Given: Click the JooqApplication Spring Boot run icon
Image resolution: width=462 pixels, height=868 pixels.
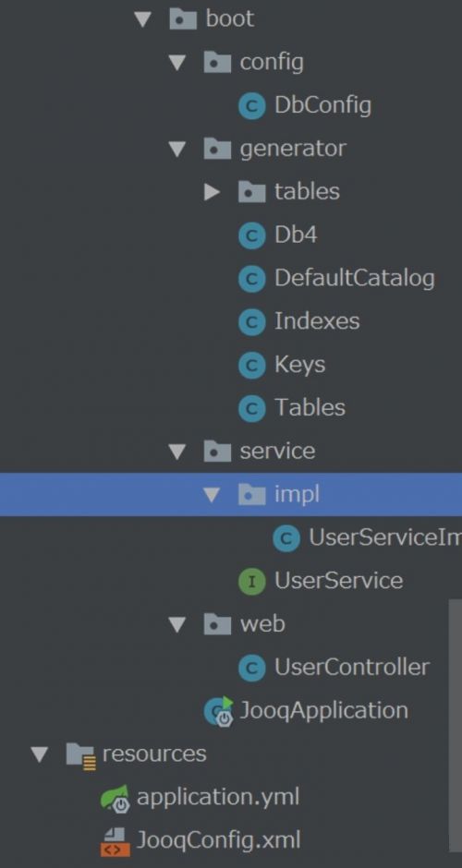Looking at the screenshot, I should click(220, 712).
